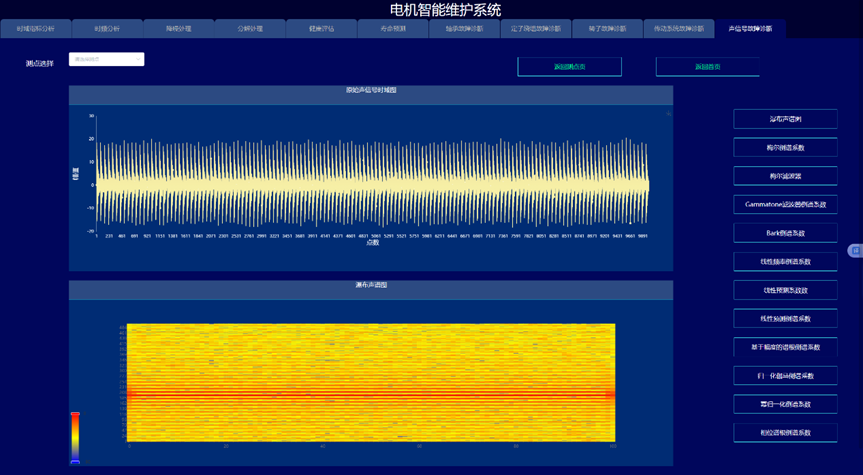Switch to the 时域指标分析 tab
Viewport: 863px width, 475px height.
click(36, 29)
